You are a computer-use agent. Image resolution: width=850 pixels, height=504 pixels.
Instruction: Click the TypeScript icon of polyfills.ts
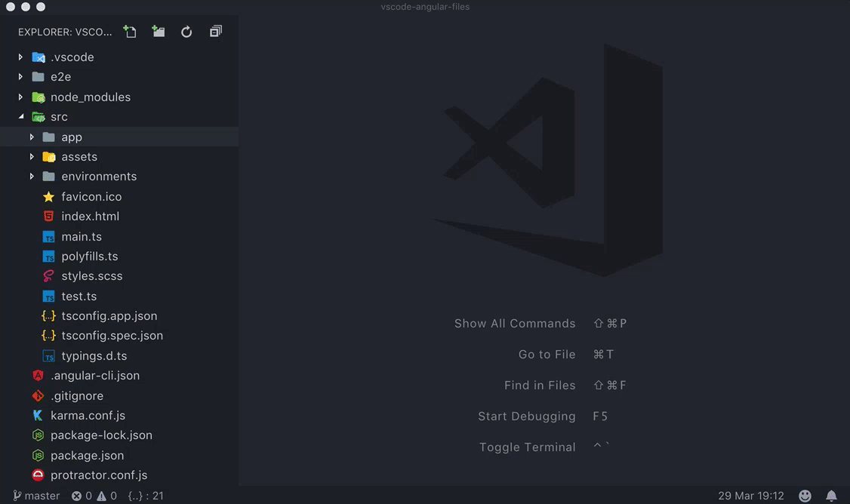[49, 257]
